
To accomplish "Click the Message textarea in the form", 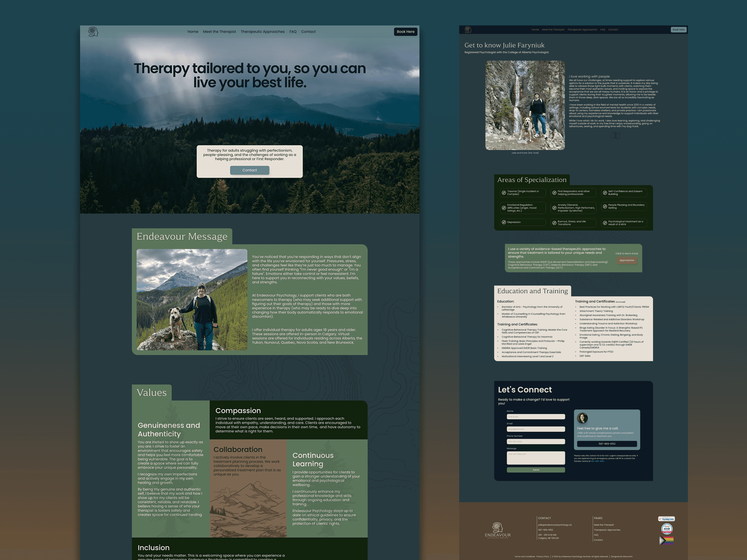I will (536, 458).
